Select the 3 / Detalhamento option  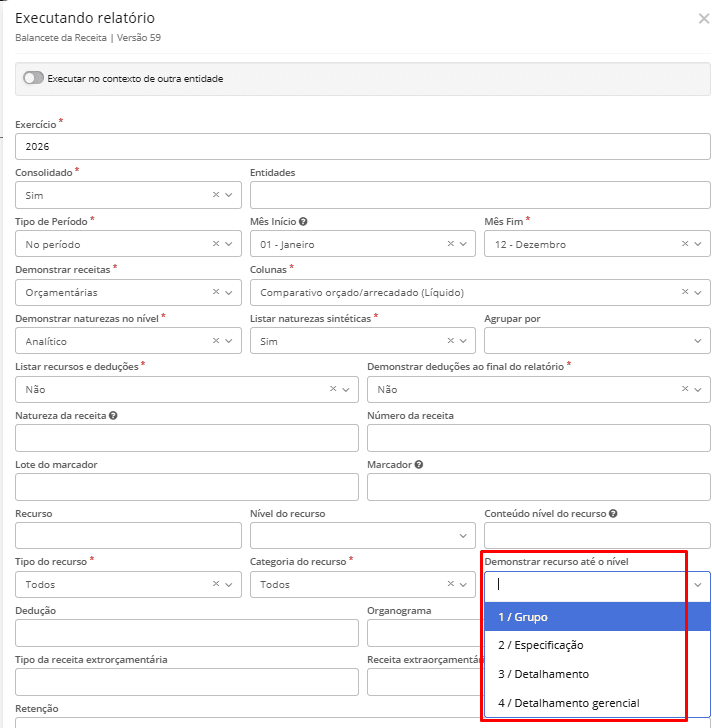click(x=597, y=674)
